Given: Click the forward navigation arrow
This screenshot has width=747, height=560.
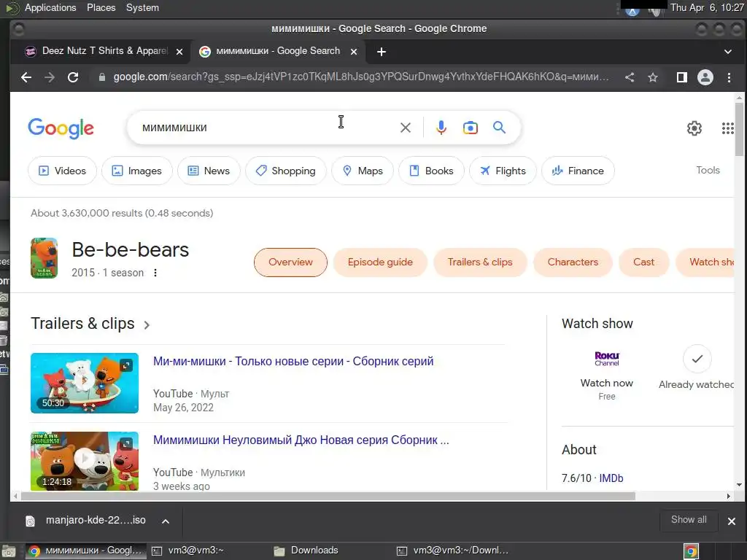Looking at the screenshot, I should (x=50, y=77).
